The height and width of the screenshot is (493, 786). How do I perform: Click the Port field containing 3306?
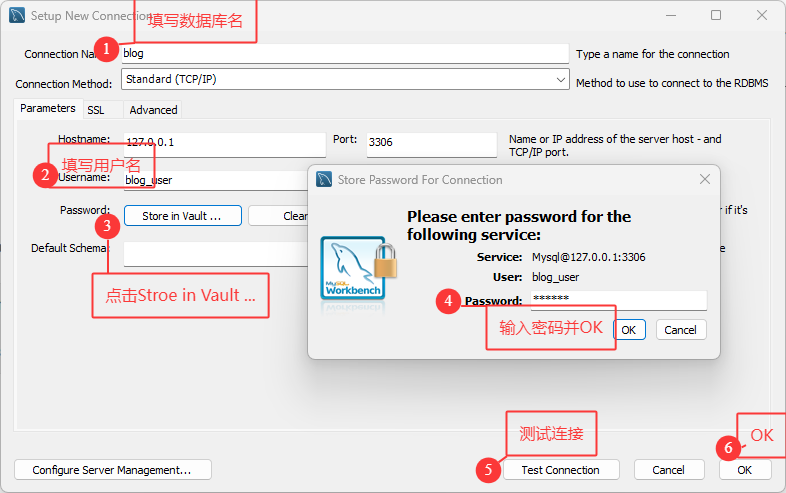click(x=431, y=143)
